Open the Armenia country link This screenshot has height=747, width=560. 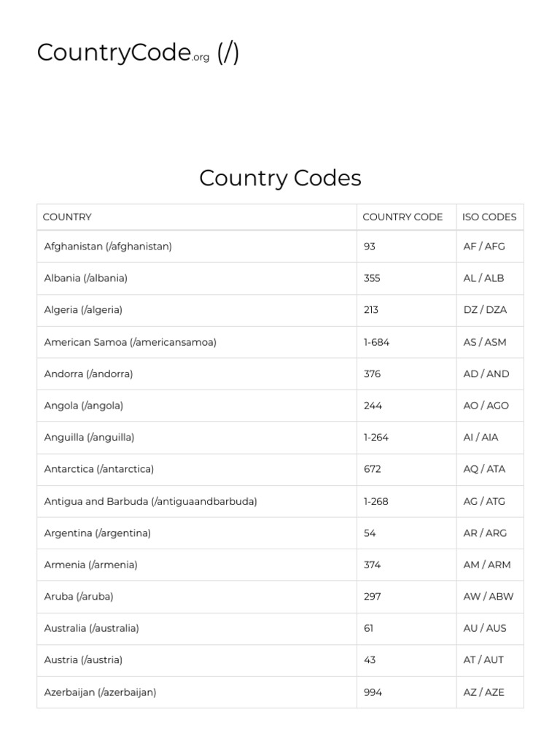tap(90, 565)
